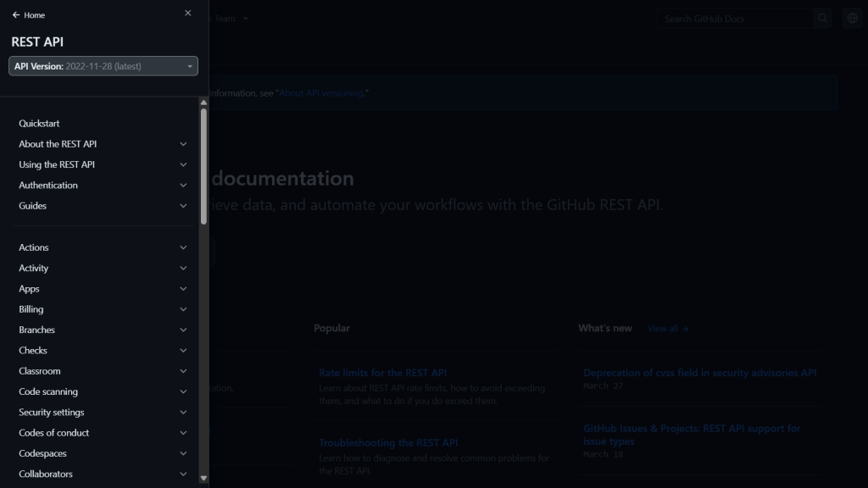Expand the Collaborators section
Image resolution: width=868 pixels, height=488 pixels.
pyautogui.click(x=103, y=474)
